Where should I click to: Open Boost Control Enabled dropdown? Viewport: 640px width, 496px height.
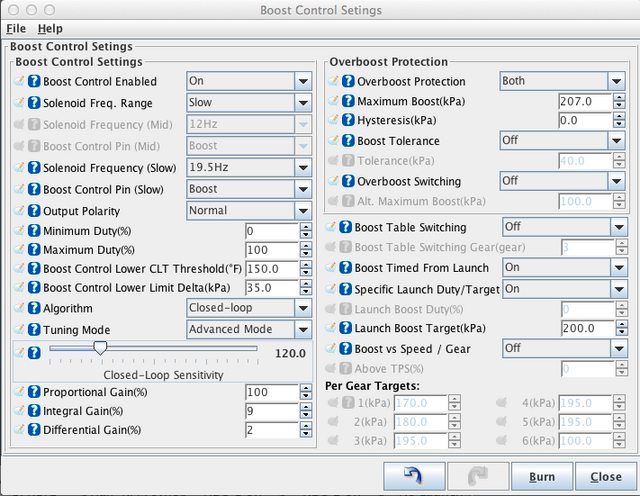point(249,81)
